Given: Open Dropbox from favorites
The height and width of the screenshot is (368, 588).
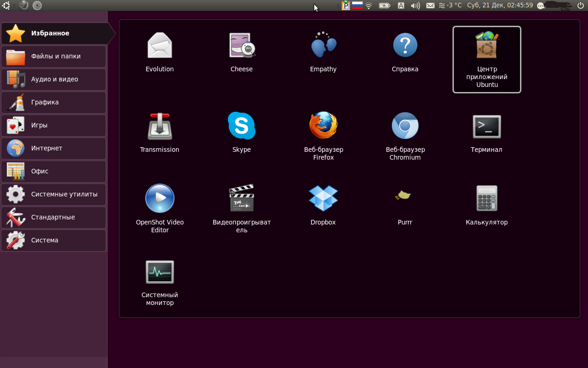Looking at the screenshot, I should [323, 205].
